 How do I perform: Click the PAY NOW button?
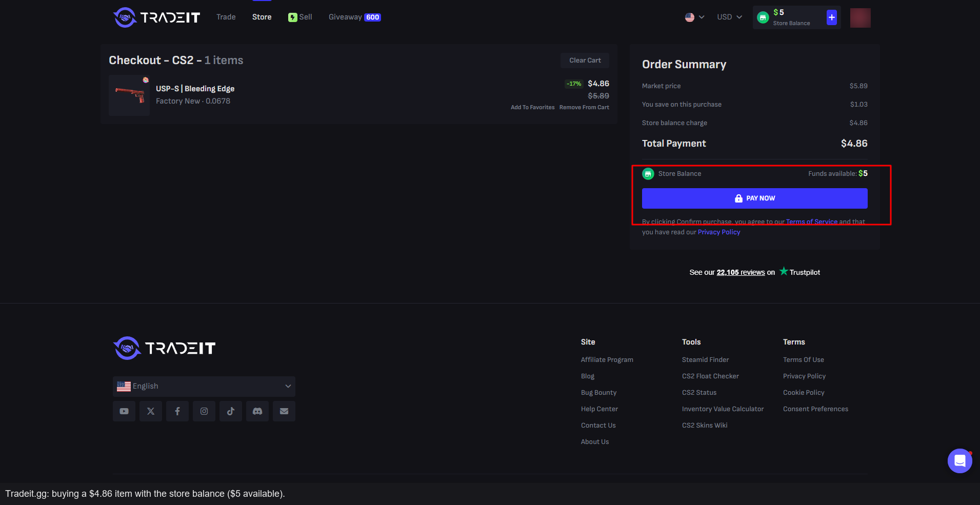(754, 198)
